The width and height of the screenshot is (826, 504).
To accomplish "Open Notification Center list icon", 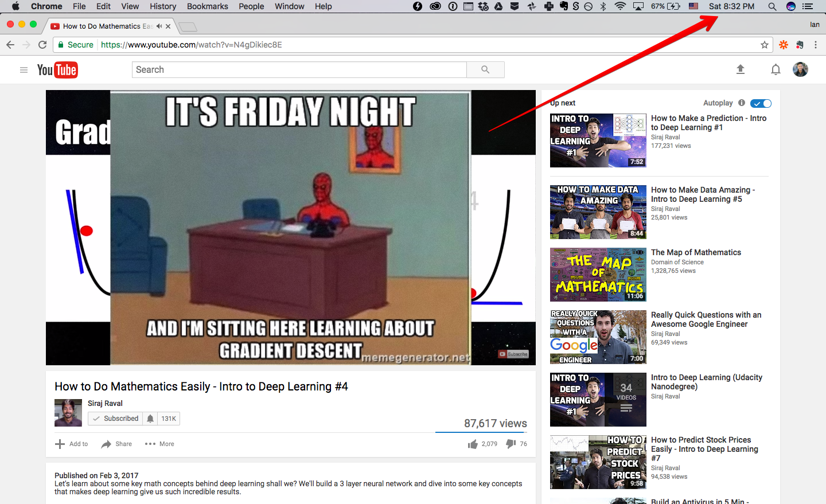I will click(x=808, y=6).
